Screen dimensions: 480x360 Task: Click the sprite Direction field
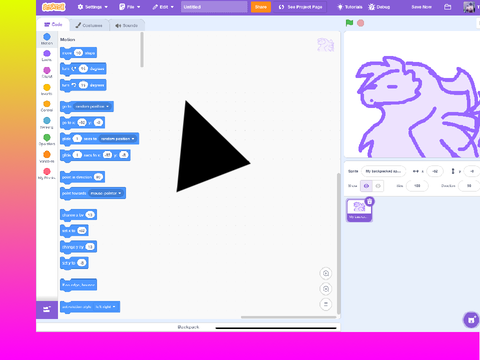(x=469, y=186)
